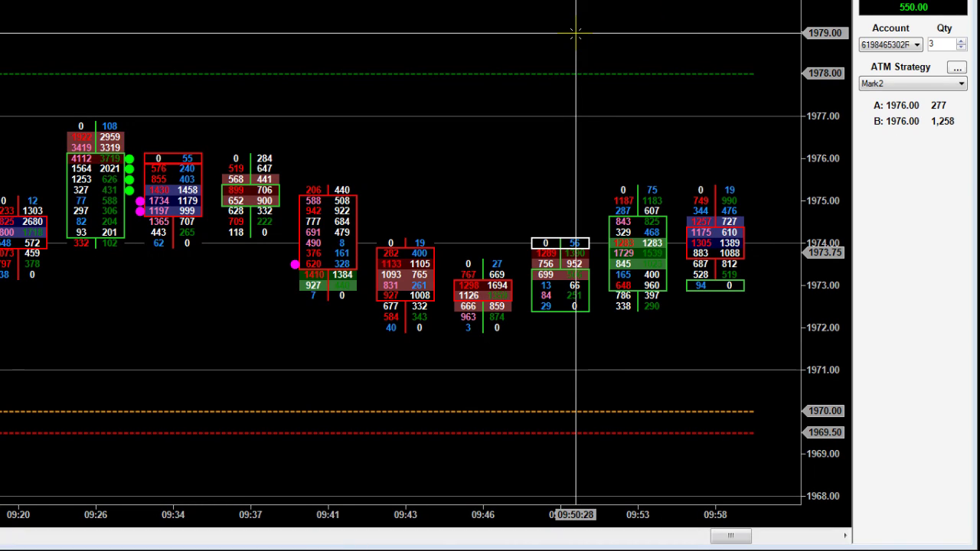Click the 1972.00 price axis label

pos(825,328)
